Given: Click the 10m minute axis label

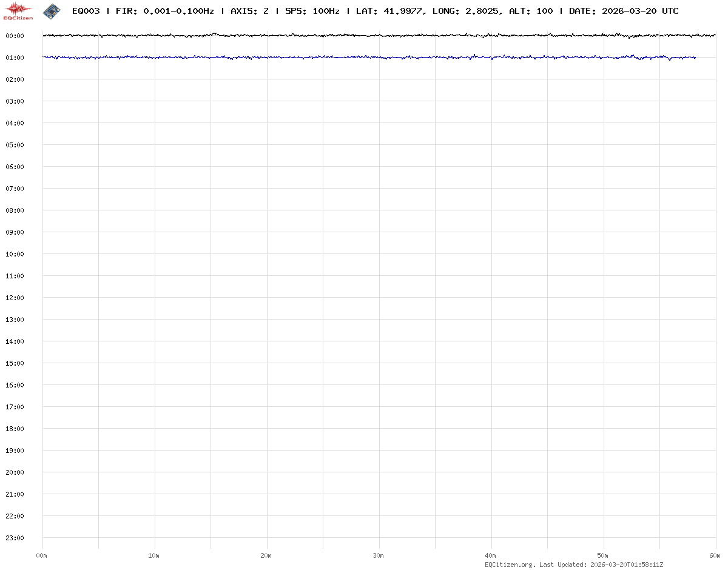Looking at the screenshot, I should 154,555.
